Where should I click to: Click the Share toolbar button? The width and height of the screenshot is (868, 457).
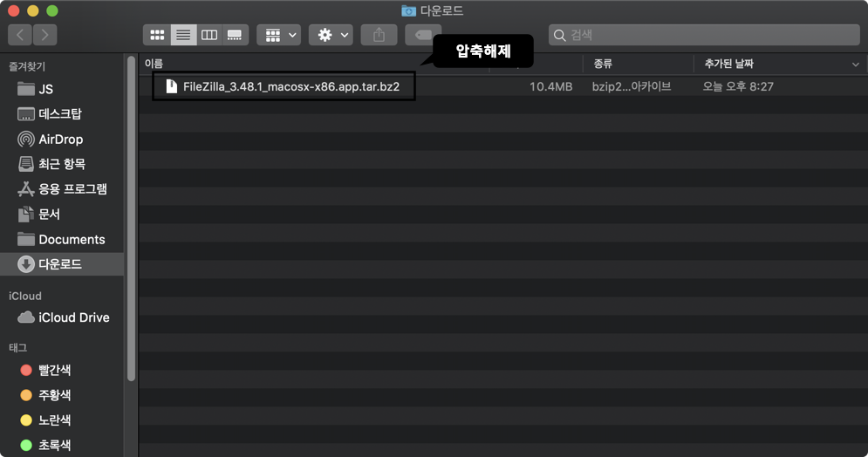click(379, 35)
